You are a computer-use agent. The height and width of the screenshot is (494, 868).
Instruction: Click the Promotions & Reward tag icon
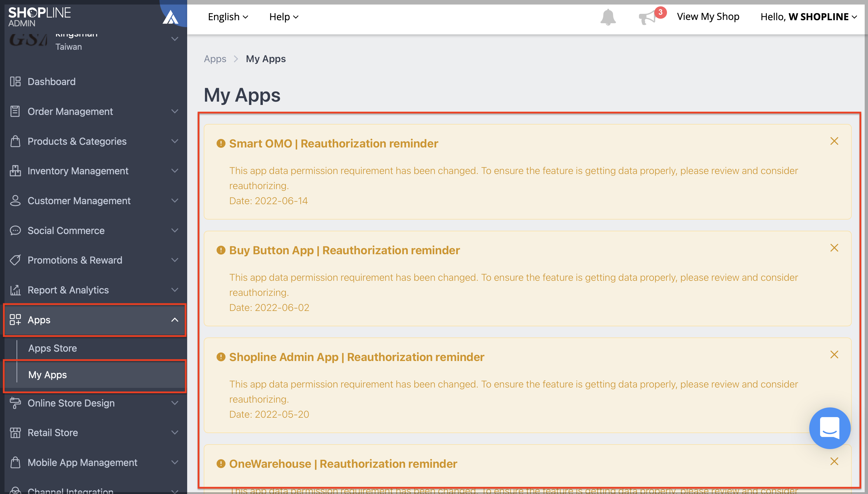[15, 260]
